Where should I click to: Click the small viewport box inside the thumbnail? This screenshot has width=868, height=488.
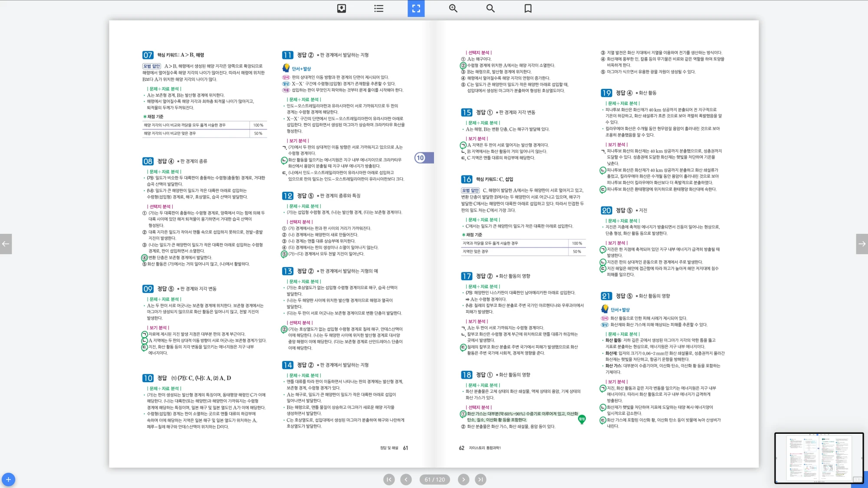(x=857, y=479)
